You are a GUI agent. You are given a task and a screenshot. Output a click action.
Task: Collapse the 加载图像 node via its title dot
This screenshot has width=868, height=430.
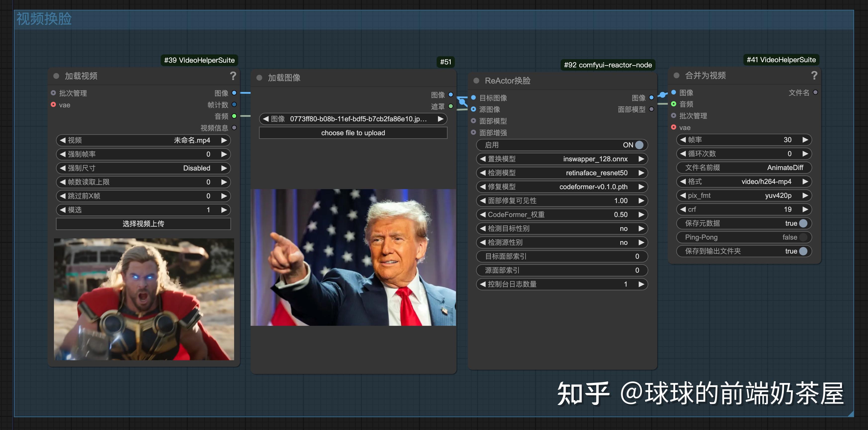[x=259, y=78]
